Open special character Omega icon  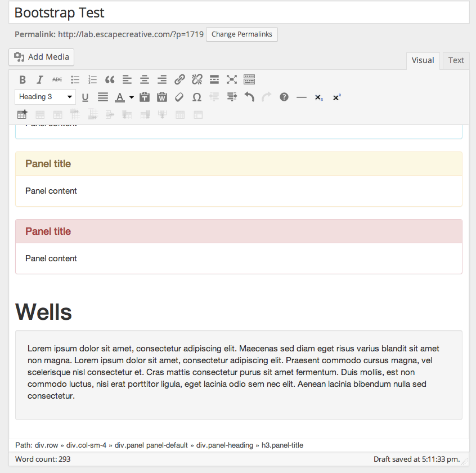(x=197, y=97)
